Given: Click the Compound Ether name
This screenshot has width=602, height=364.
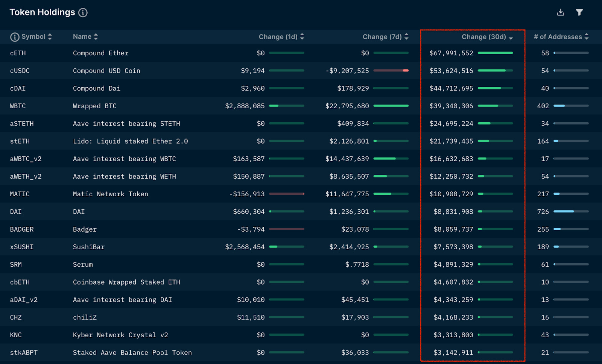Looking at the screenshot, I should (101, 53).
